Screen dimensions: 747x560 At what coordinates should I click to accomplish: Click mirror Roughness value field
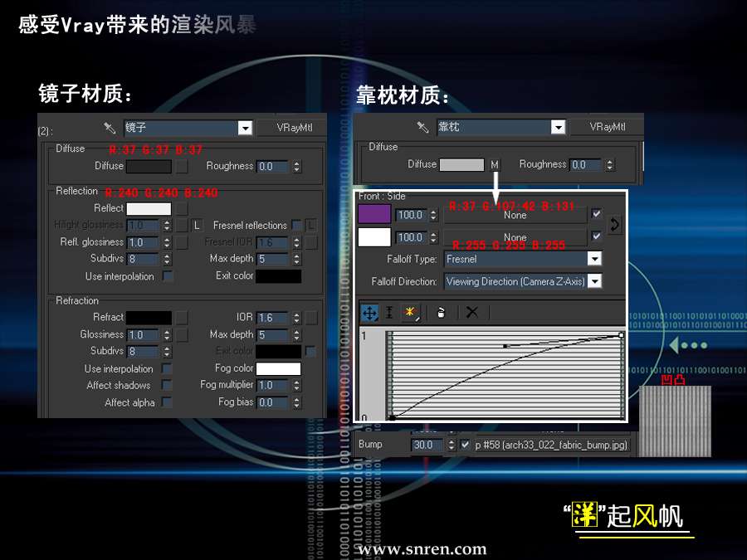(x=273, y=167)
